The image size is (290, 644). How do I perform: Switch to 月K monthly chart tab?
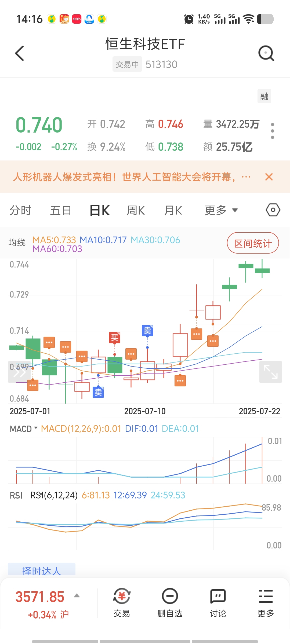click(173, 210)
